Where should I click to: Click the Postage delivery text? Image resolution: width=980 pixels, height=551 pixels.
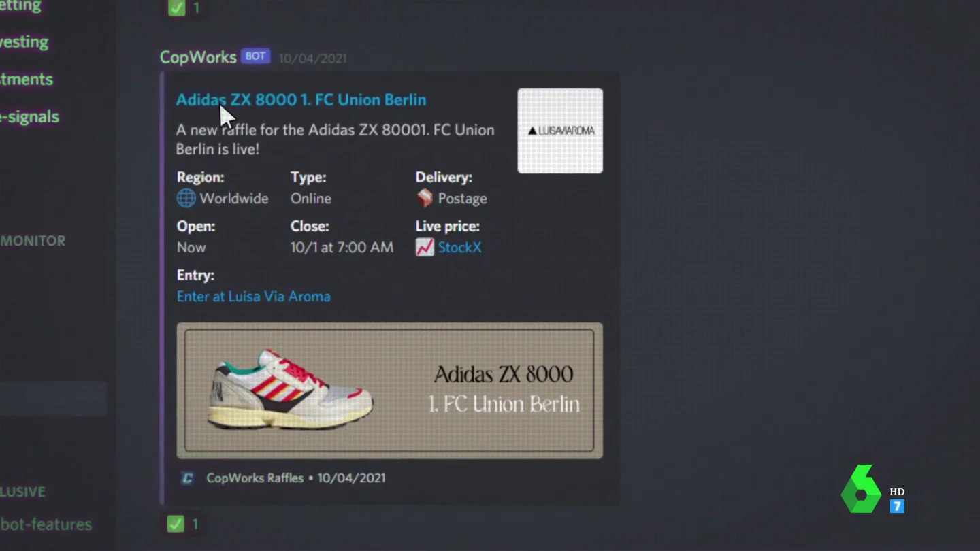coord(462,199)
